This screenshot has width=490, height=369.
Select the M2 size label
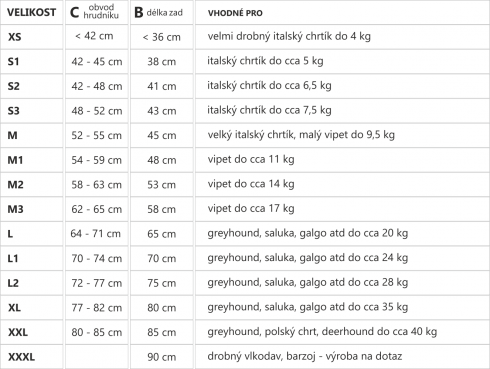[x=15, y=184]
